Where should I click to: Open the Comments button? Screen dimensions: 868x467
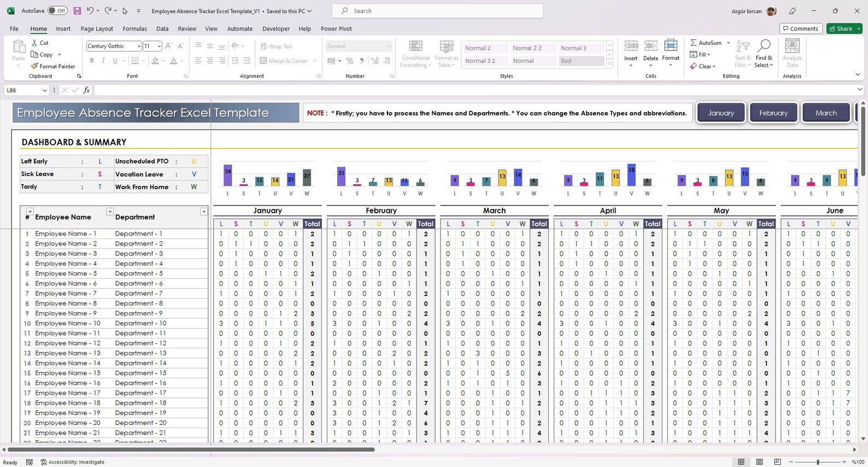tap(801, 28)
